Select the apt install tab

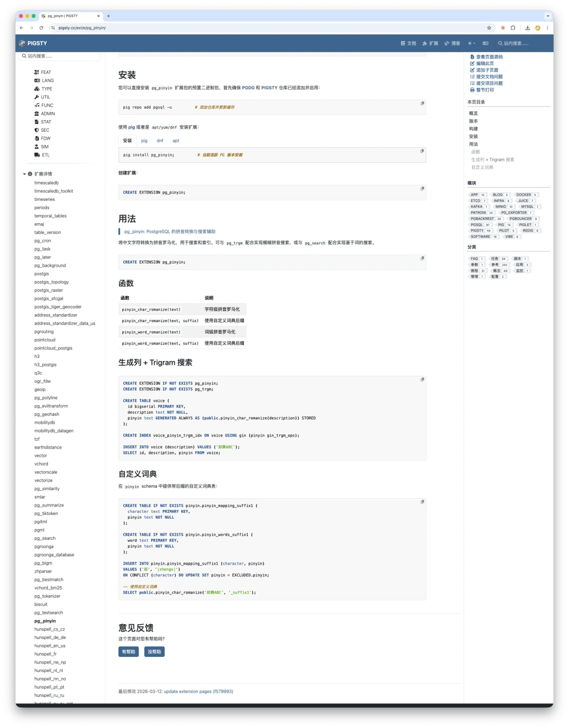coord(176,141)
